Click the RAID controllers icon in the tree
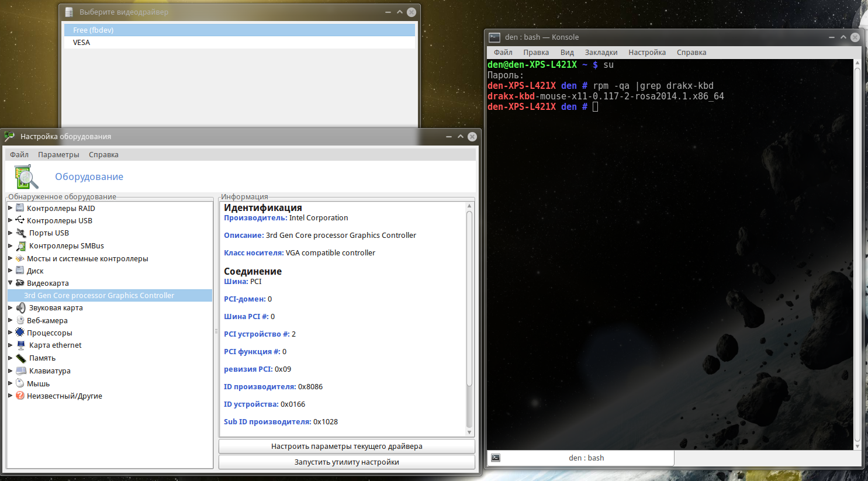The width and height of the screenshot is (868, 481). (20, 208)
